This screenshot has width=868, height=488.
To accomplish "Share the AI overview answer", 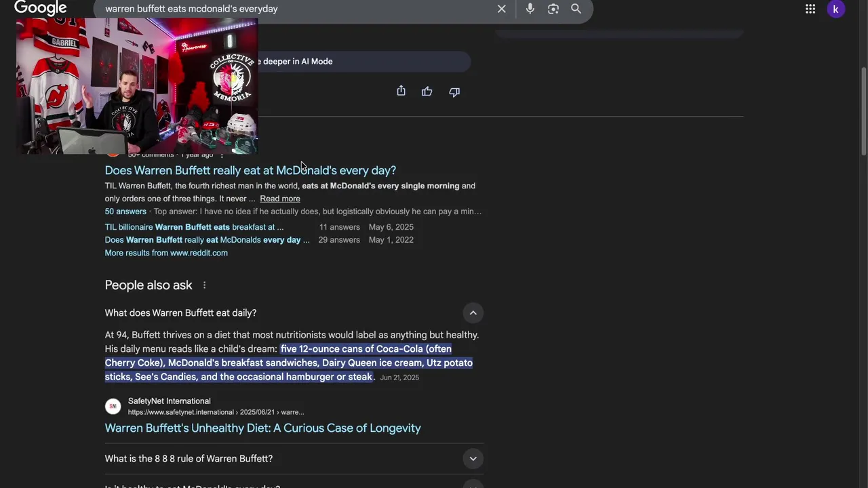I will [401, 91].
